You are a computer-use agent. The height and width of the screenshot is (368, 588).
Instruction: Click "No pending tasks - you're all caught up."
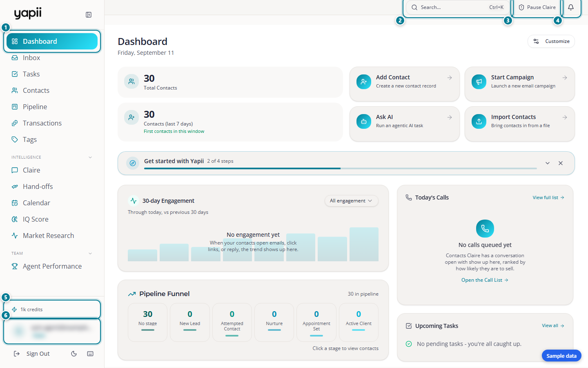pos(469,344)
